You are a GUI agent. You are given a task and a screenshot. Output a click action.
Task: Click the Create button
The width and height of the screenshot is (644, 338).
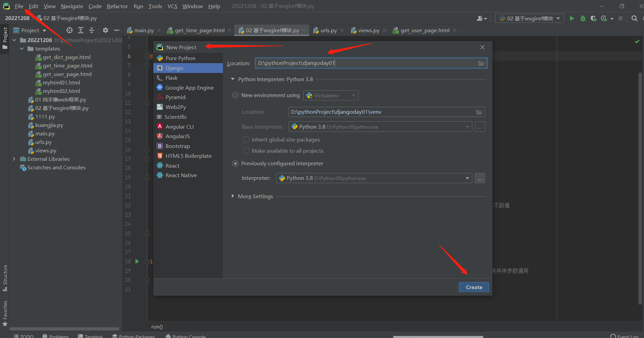point(474,287)
